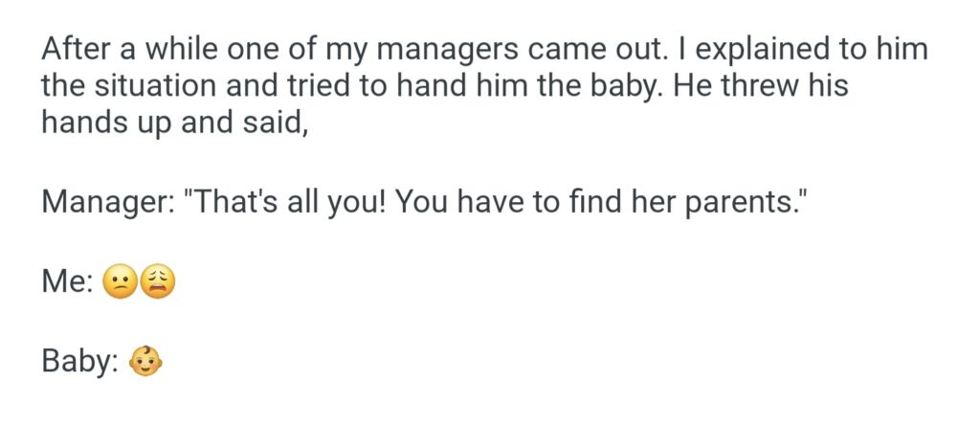Click the weary face emoji
The image size is (980, 426).
[158, 282]
